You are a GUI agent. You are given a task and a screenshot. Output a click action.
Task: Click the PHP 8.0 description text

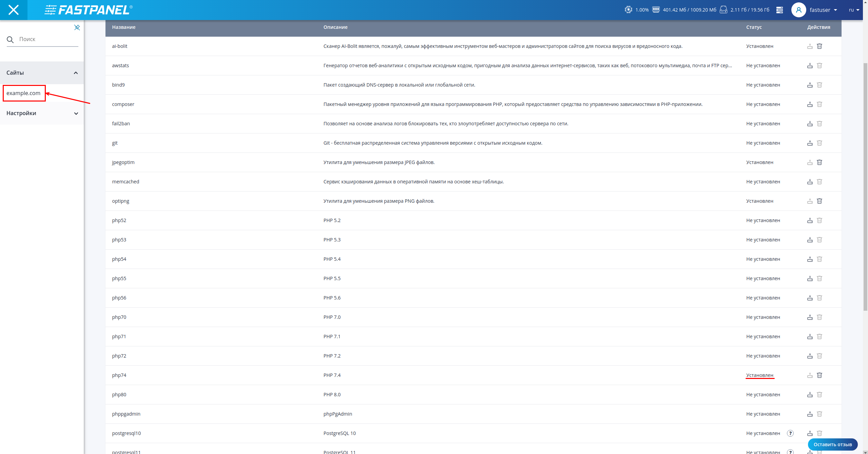click(332, 395)
